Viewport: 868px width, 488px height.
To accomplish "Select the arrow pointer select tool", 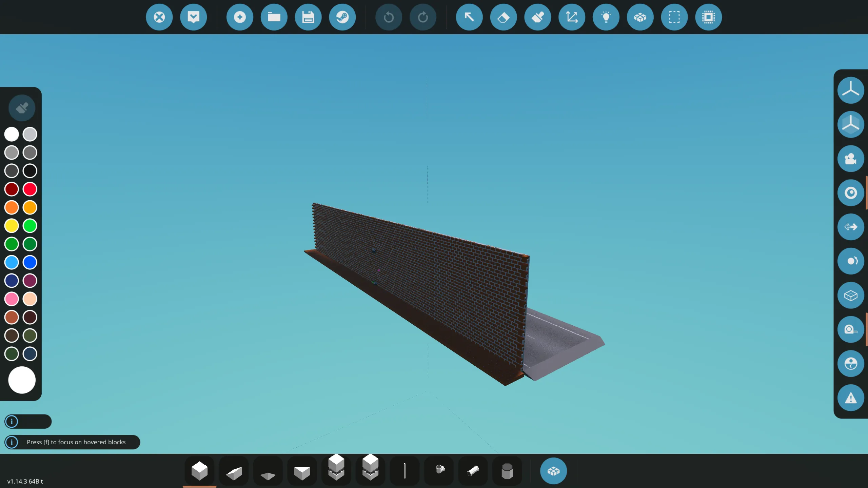I will pyautogui.click(x=469, y=17).
